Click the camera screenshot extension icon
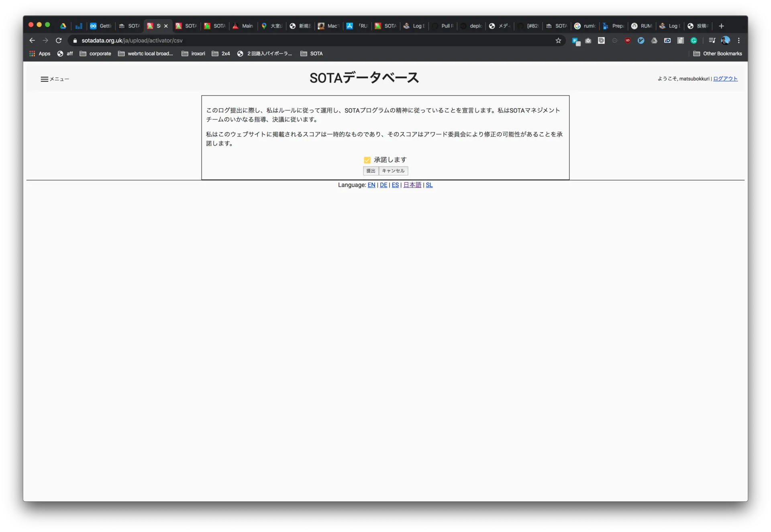Screen dimensions: 771x532 pyautogui.click(x=588, y=41)
